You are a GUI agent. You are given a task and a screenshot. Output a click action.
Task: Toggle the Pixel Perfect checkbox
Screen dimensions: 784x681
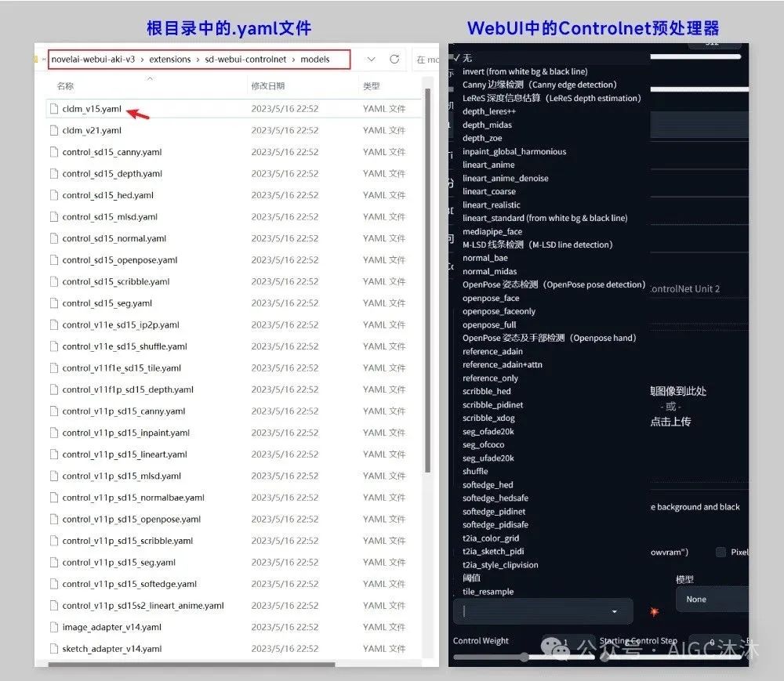pyautogui.click(x=720, y=552)
